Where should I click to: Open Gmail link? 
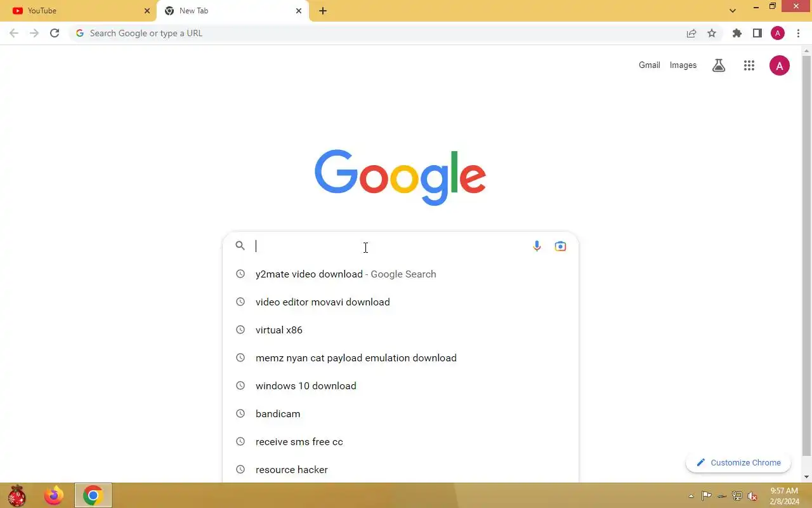(x=650, y=65)
